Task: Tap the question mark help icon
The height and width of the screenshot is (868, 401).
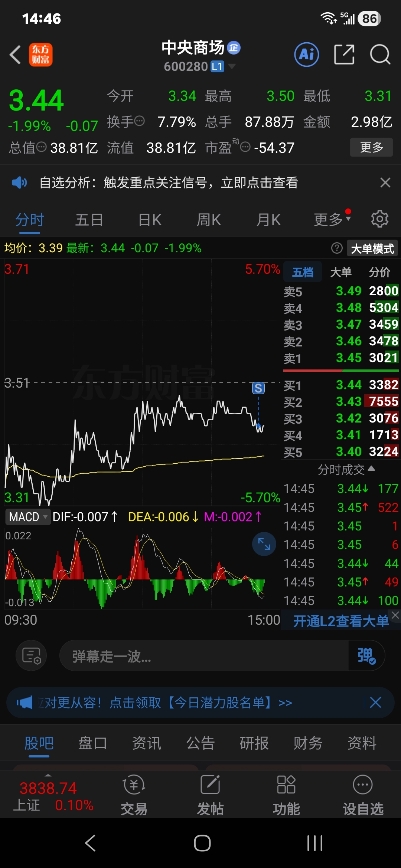Action: pyautogui.click(x=337, y=248)
